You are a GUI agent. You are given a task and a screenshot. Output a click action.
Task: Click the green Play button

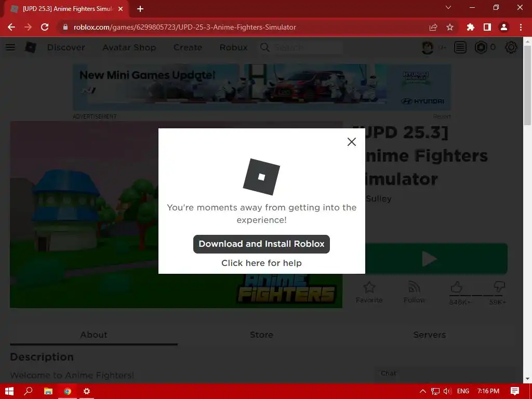click(x=436, y=259)
